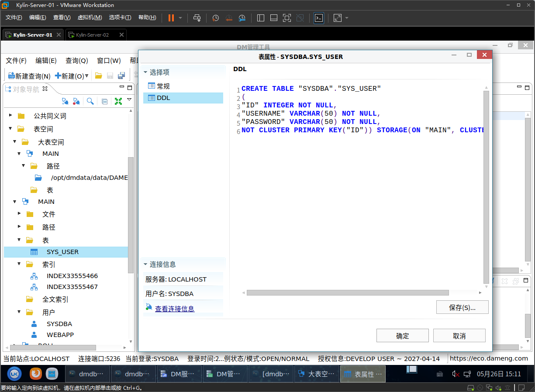Open dropdown arrow next to 新建(O)
The height and width of the screenshot is (392, 535).
[x=87, y=76]
